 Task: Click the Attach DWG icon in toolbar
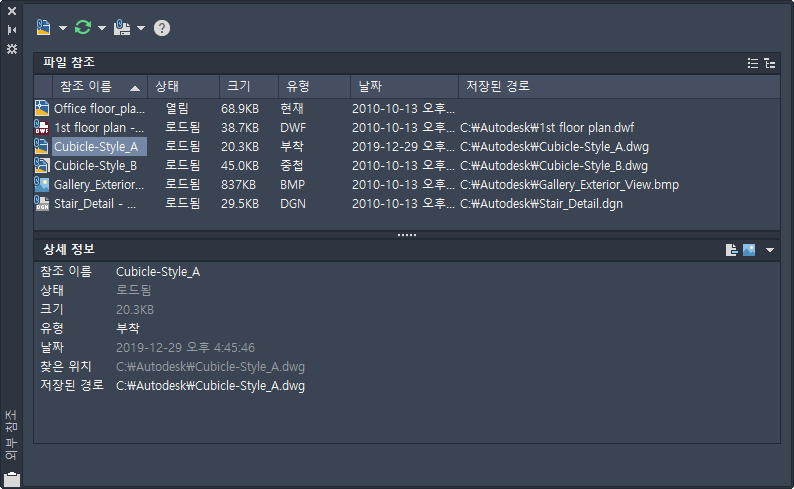[44, 27]
